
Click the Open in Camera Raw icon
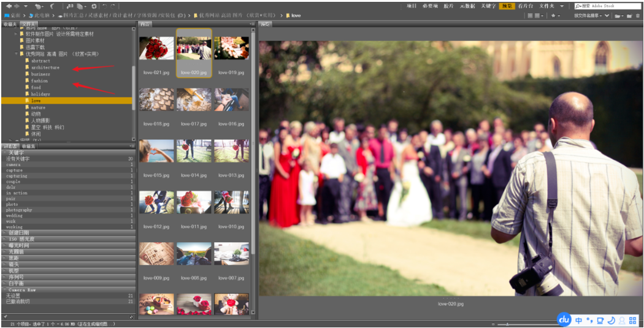tap(94, 6)
